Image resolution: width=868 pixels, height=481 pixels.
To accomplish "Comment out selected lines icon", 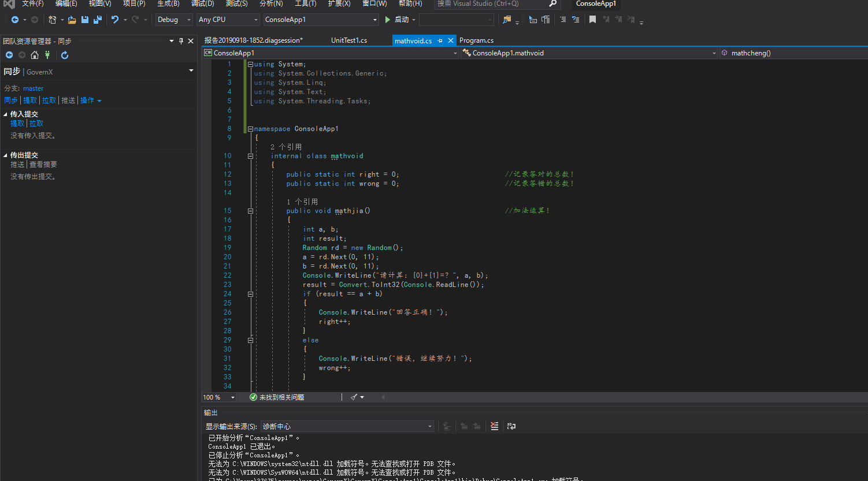I will tap(563, 20).
